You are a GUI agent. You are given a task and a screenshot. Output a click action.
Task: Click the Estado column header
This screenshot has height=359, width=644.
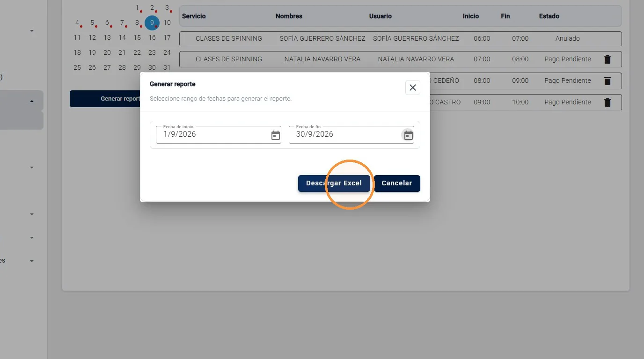pyautogui.click(x=549, y=16)
